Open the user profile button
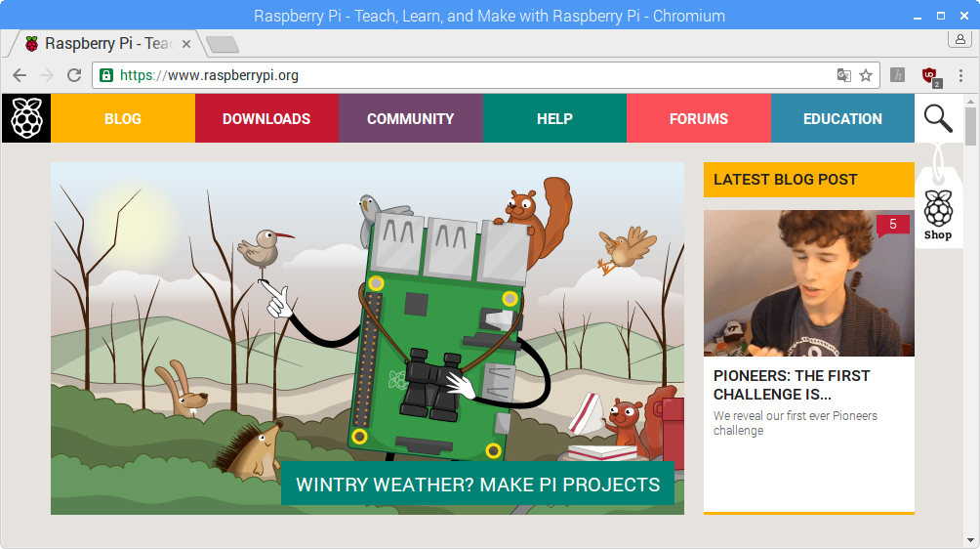980x549 pixels. coord(960,39)
